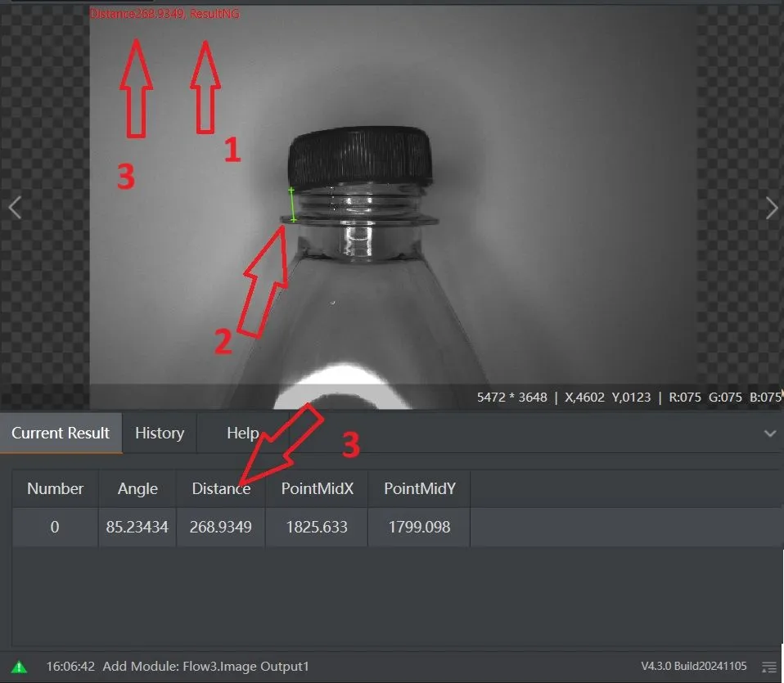
Task: Select the 1825.633 PointMidX cell
Action: pos(317,527)
